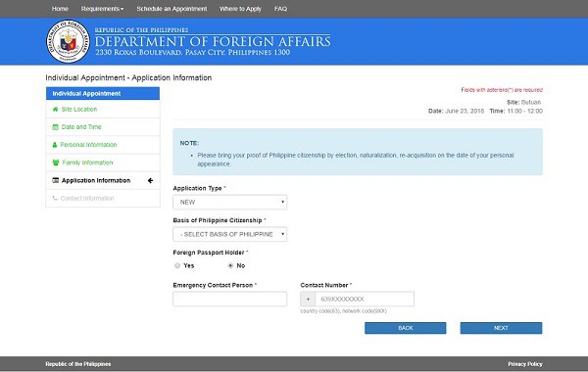The width and height of the screenshot is (588, 372).
Task: Click the family group icon beside Family Information
Action: [56, 163]
